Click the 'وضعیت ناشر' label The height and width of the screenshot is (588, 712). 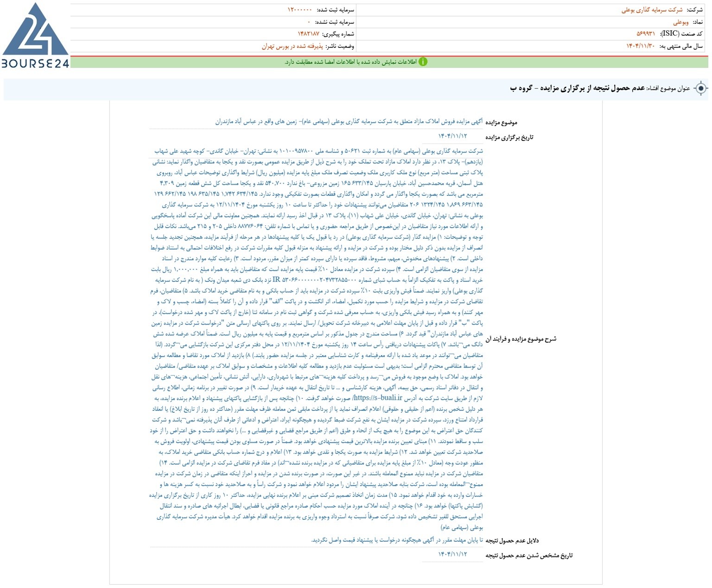340,46
